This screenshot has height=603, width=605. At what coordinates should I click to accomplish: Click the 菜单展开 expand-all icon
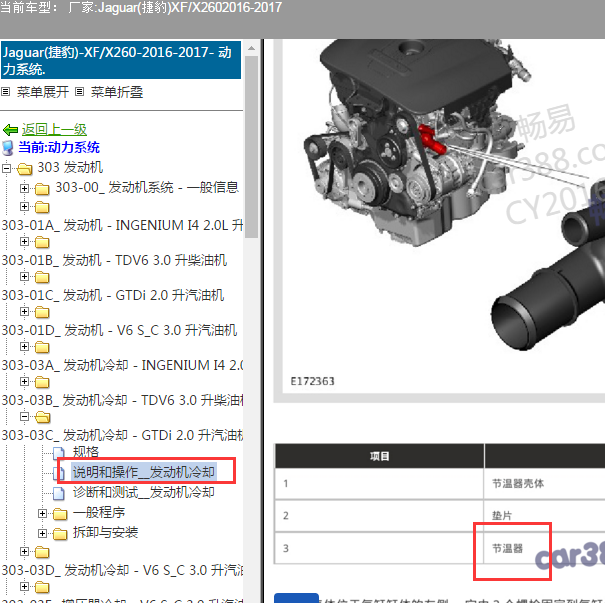click(5, 92)
